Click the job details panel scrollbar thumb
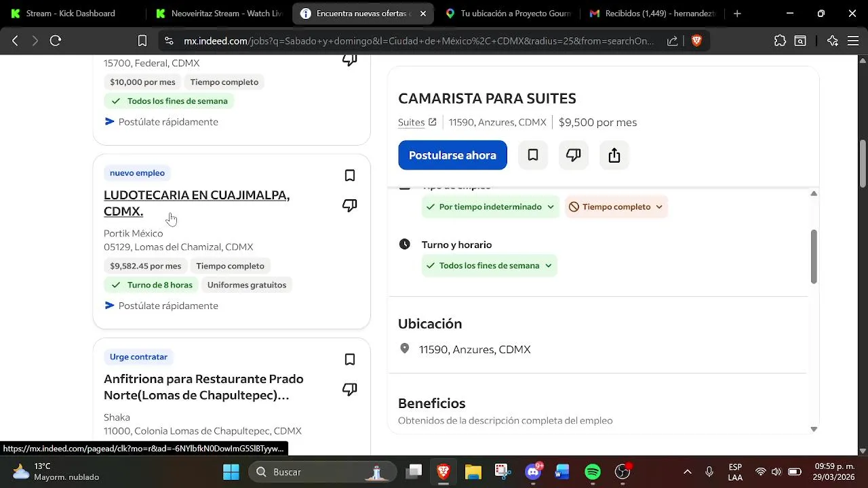The height and width of the screenshot is (488, 868). coord(814,257)
